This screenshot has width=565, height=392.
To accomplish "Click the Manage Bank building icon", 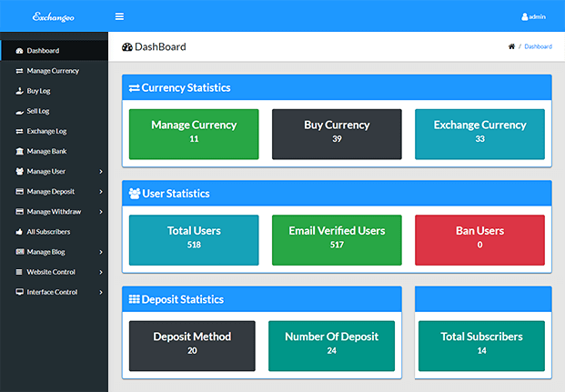I will click(19, 151).
